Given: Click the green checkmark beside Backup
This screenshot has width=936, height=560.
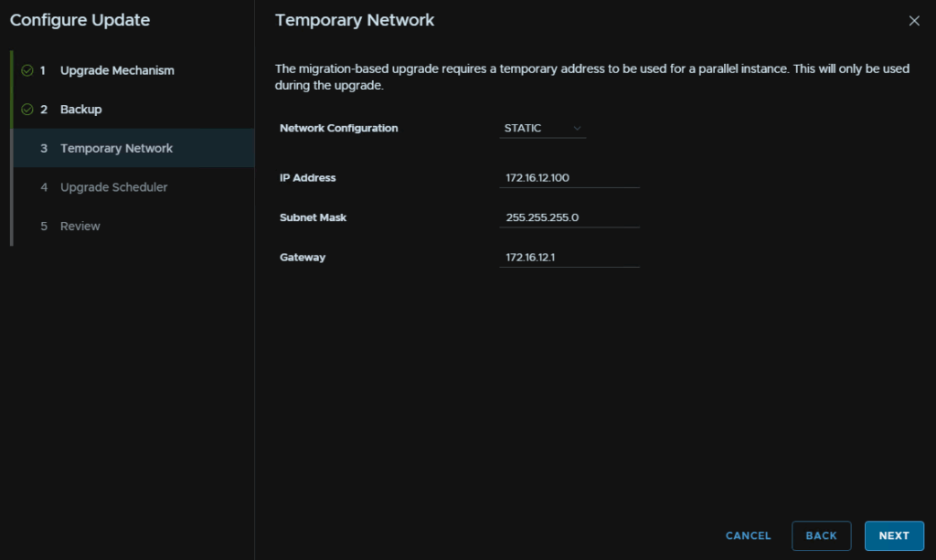Looking at the screenshot, I should point(27,110).
